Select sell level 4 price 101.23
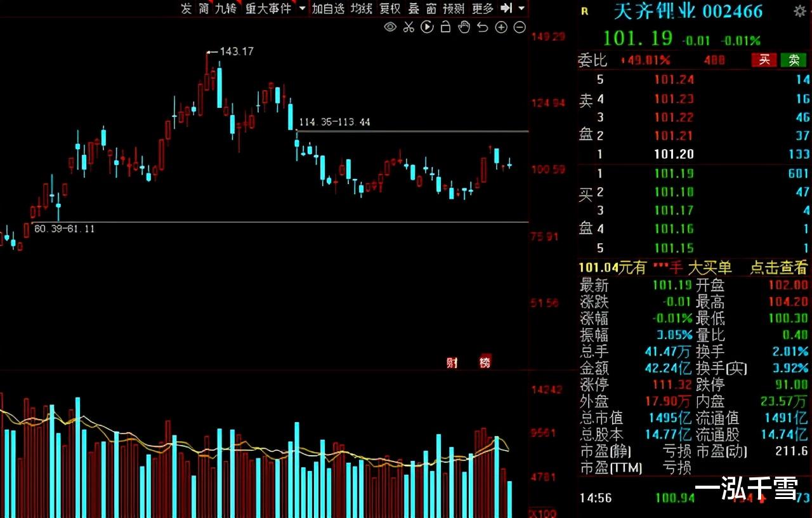This screenshot has height=518, width=812. (x=674, y=99)
